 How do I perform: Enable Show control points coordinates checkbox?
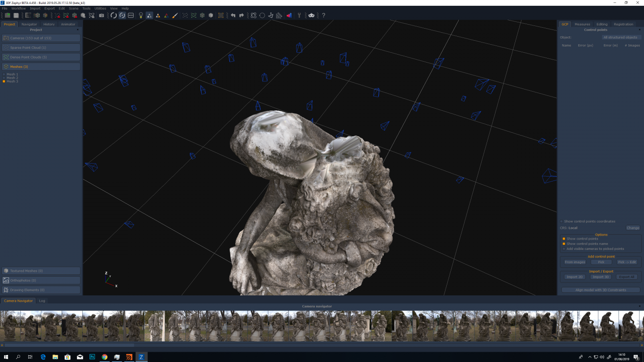pyautogui.click(x=562, y=221)
